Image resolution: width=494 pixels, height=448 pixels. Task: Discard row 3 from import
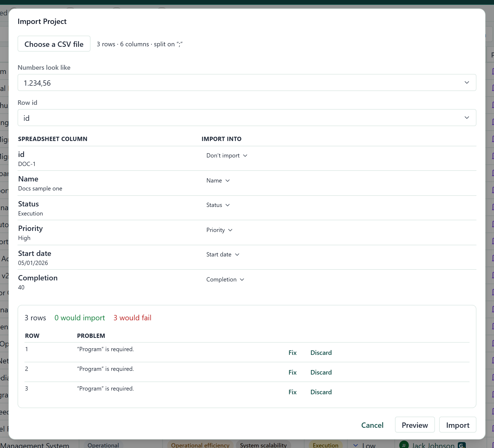321,392
